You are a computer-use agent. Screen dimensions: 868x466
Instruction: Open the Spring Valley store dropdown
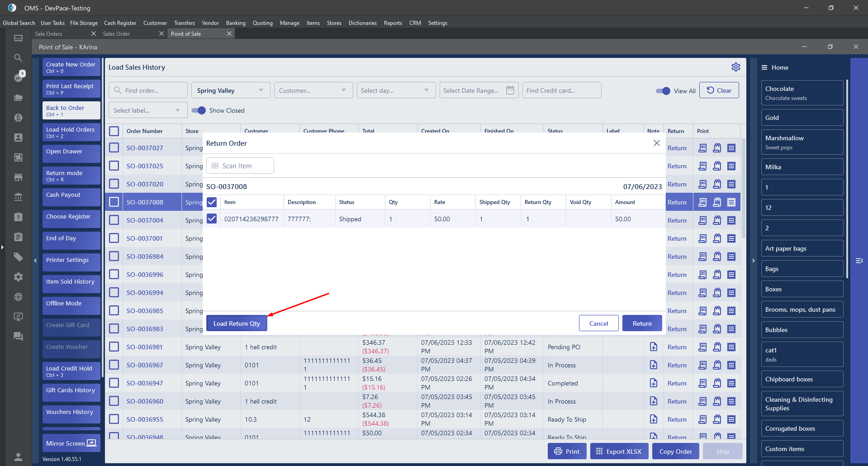pos(230,90)
